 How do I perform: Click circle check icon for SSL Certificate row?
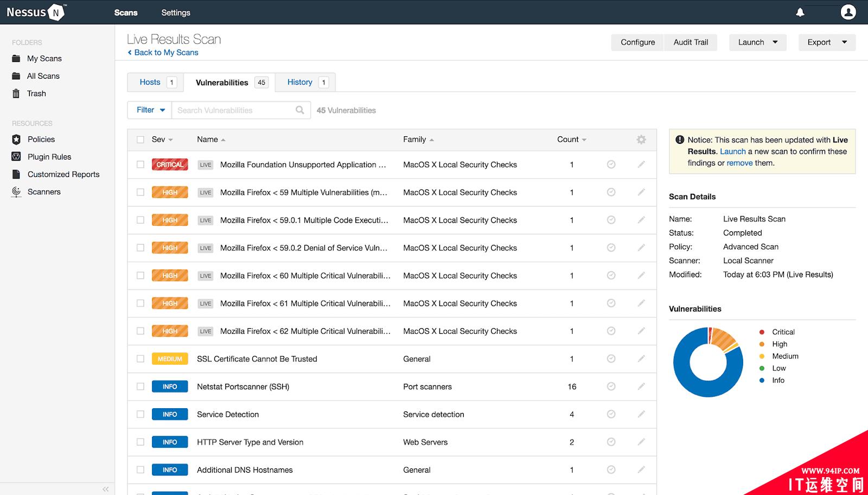[x=611, y=359]
